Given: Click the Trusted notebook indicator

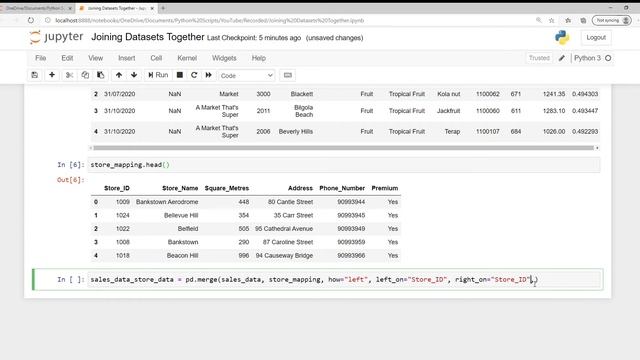Looking at the screenshot, I should pos(539,58).
